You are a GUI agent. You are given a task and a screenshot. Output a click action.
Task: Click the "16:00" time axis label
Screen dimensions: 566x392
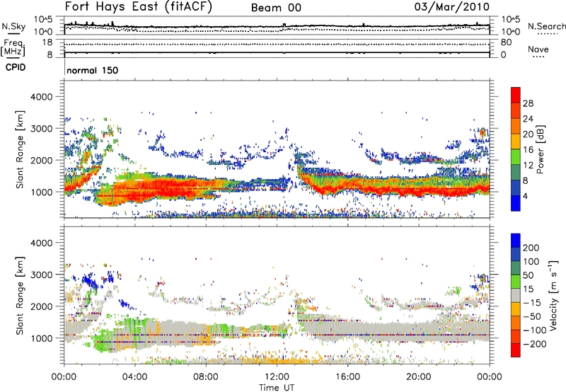[347, 377]
